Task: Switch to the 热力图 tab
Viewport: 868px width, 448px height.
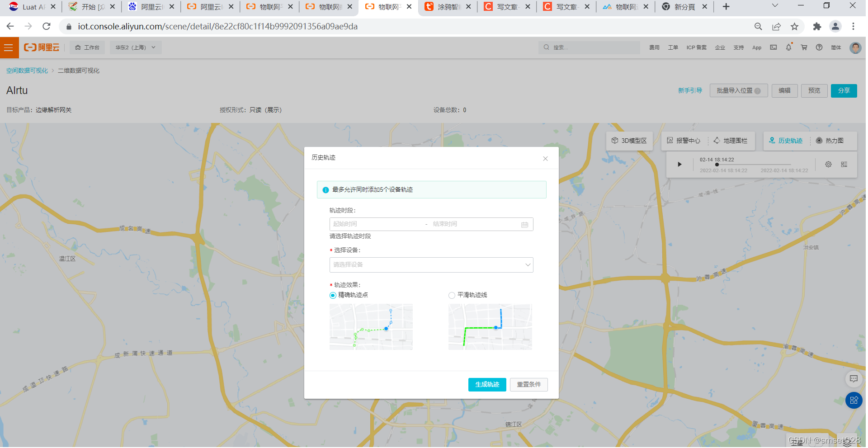Action: click(830, 141)
